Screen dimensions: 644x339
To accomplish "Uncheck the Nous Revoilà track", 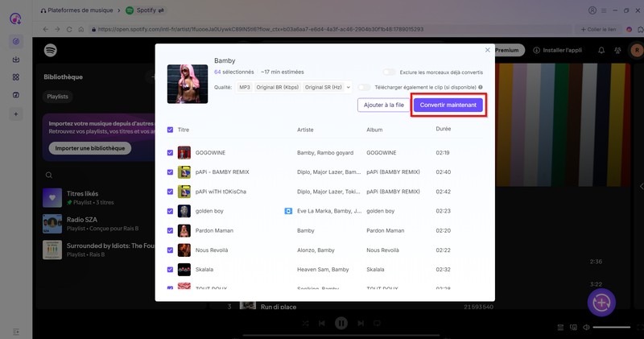I will click(x=170, y=250).
